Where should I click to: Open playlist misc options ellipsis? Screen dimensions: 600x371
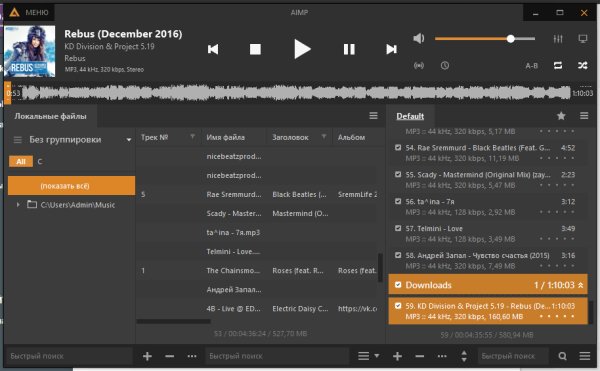[x=442, y=356]
